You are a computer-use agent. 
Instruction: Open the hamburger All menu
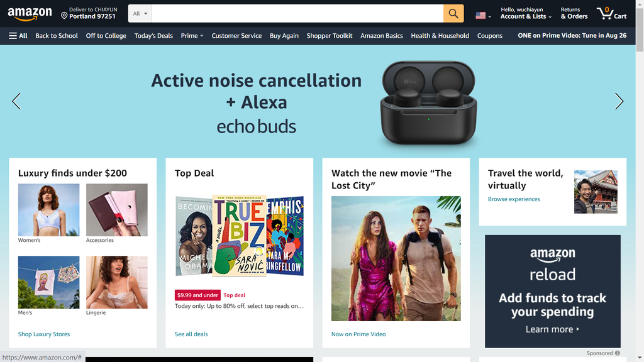(x=18, y=36)
